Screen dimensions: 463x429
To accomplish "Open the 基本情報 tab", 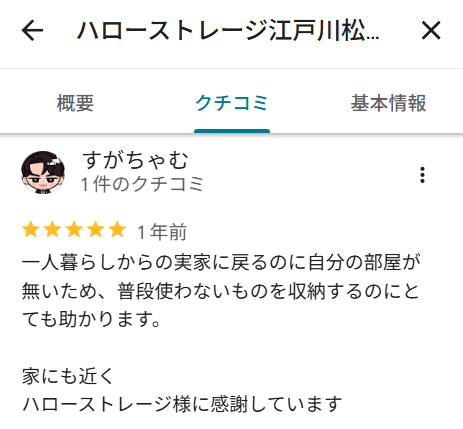I will [388, 103].
